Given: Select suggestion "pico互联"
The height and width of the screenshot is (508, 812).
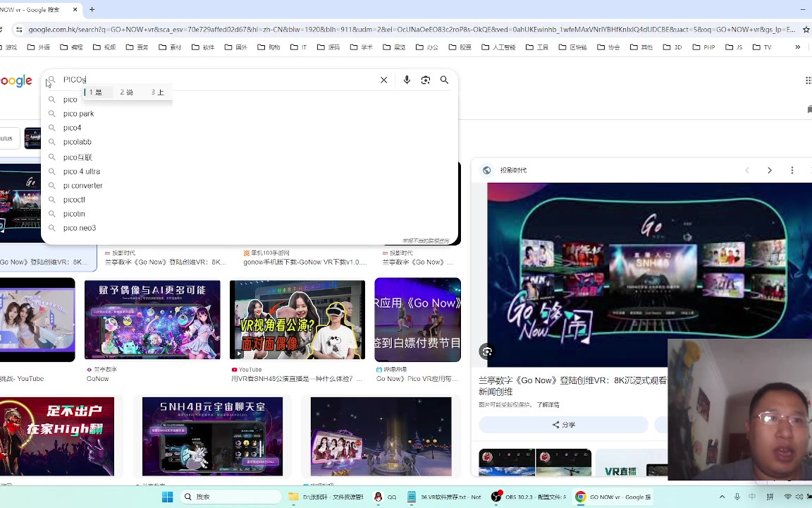Looking at the screenshot, I should click(x=250, y=157).
